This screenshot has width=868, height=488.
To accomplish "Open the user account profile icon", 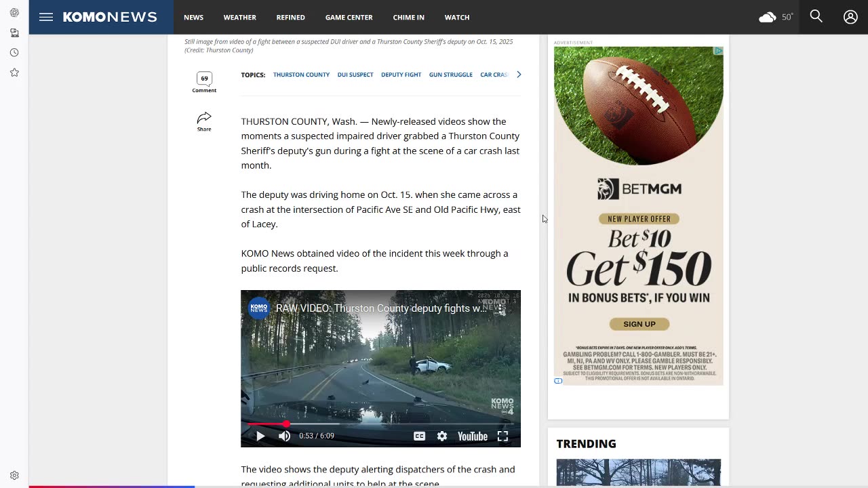I will click(850, 17).
